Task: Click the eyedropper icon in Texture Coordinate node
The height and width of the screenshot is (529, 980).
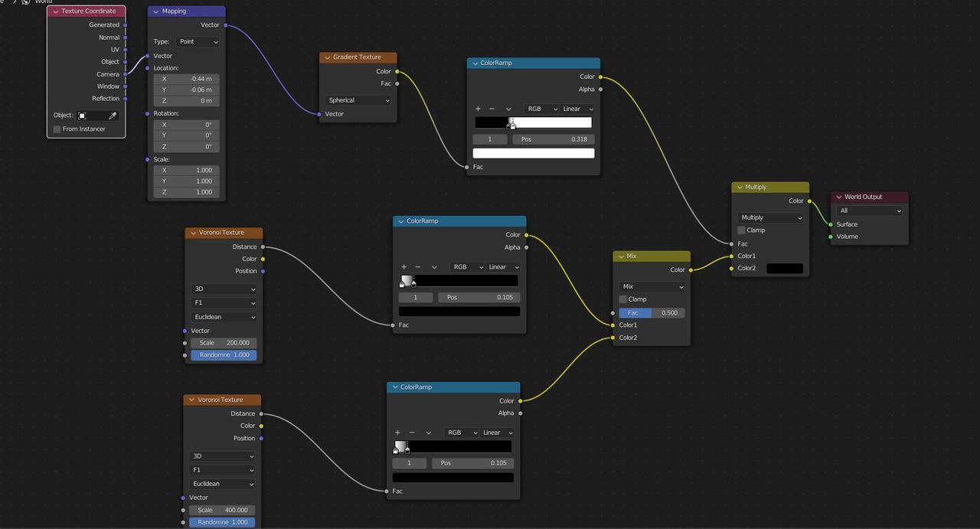Action: (x=113, y=116)
